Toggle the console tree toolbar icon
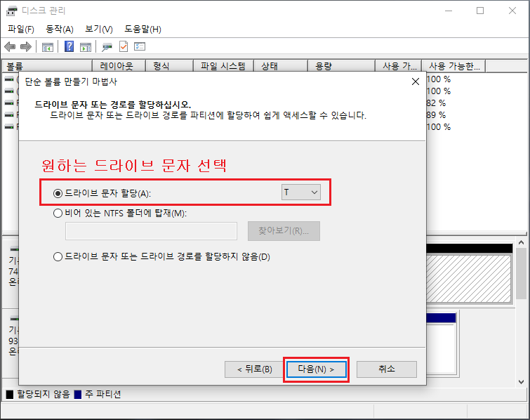 48,46
